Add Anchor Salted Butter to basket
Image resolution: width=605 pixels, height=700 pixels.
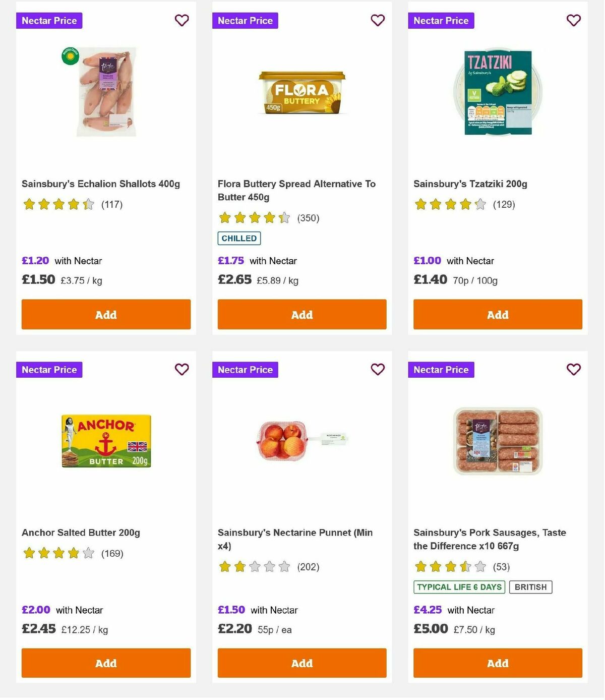(106, 663)
